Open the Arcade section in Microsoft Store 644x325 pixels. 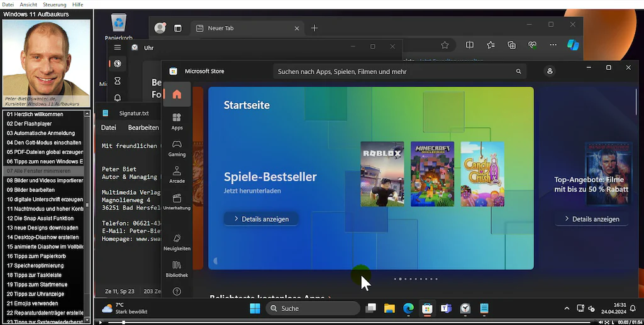click(x=177, y=175)
